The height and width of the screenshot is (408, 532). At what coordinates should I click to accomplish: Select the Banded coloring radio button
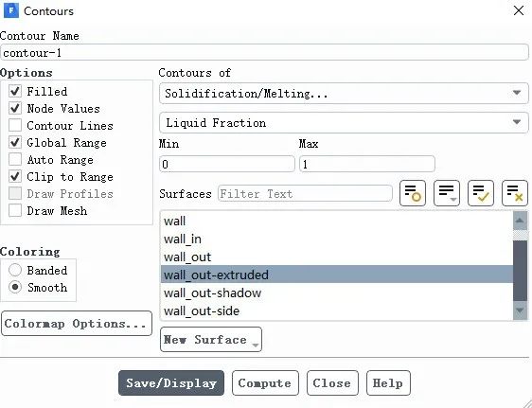point(15,270)
